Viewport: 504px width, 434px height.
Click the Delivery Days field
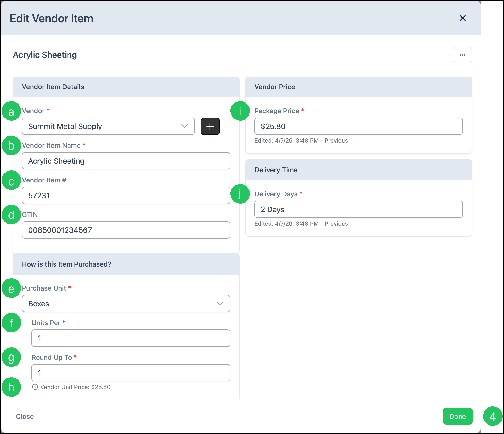(358, 209)
